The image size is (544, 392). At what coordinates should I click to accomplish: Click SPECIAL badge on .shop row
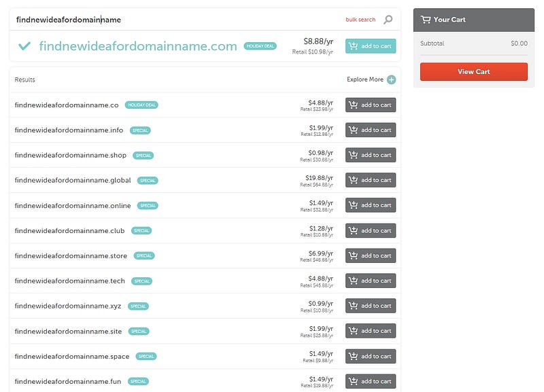[x=143, y=156]
